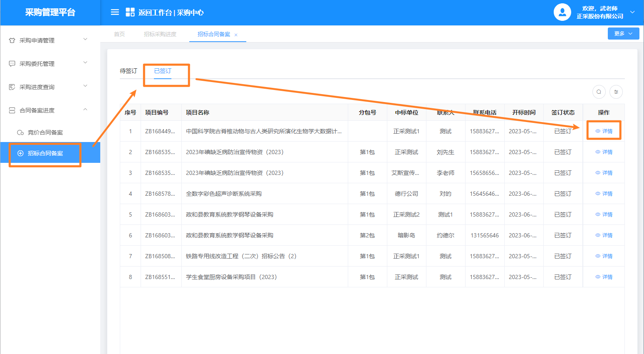Switch to the 待签订 tab
The height and width of the screenshot is (354, 644).
tap(128, 71)
